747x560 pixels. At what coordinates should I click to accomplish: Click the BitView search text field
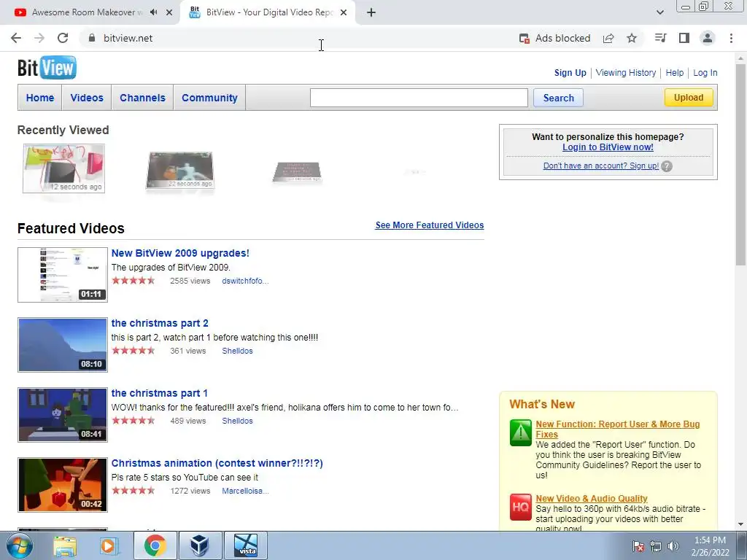(419, 98)
